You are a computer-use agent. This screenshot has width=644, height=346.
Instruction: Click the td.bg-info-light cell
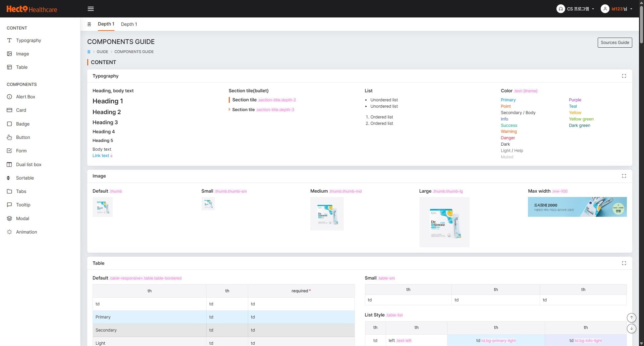pyautogui.click(x=586, y=341)
